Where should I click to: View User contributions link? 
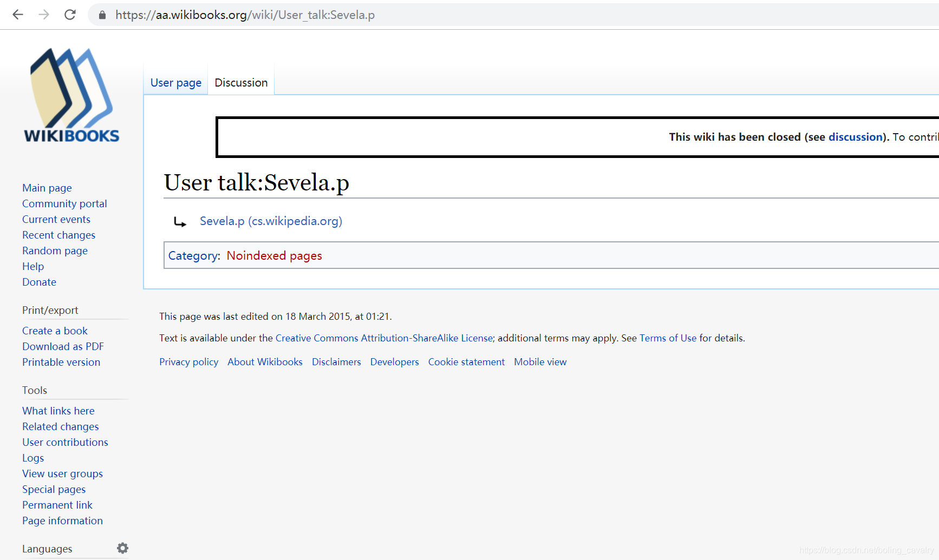[x=65, y=443]
